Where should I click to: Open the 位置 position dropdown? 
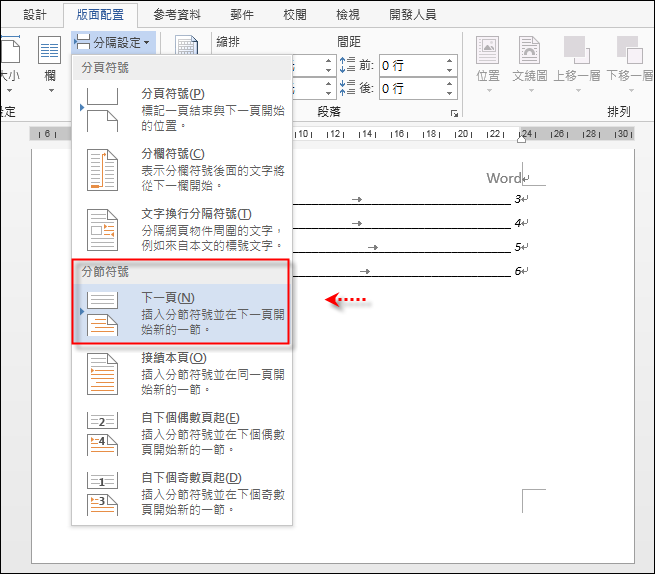[x=488, y=64]
